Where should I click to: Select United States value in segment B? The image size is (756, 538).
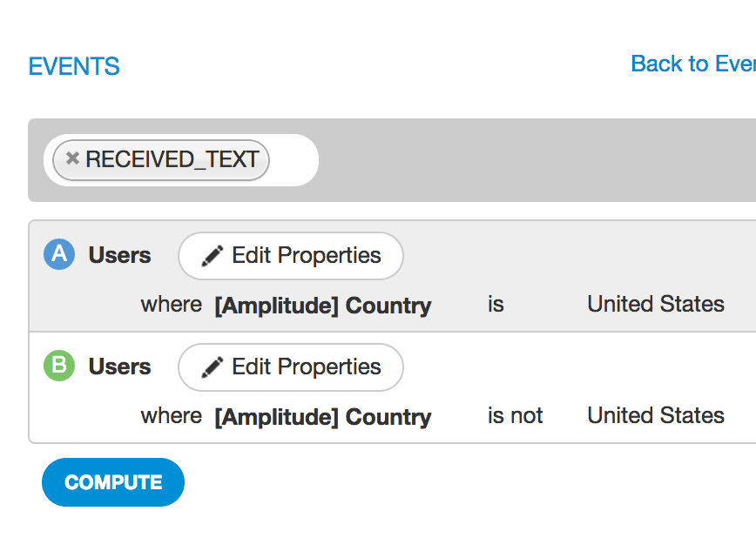pyautogui.click(x=655, y=415)
